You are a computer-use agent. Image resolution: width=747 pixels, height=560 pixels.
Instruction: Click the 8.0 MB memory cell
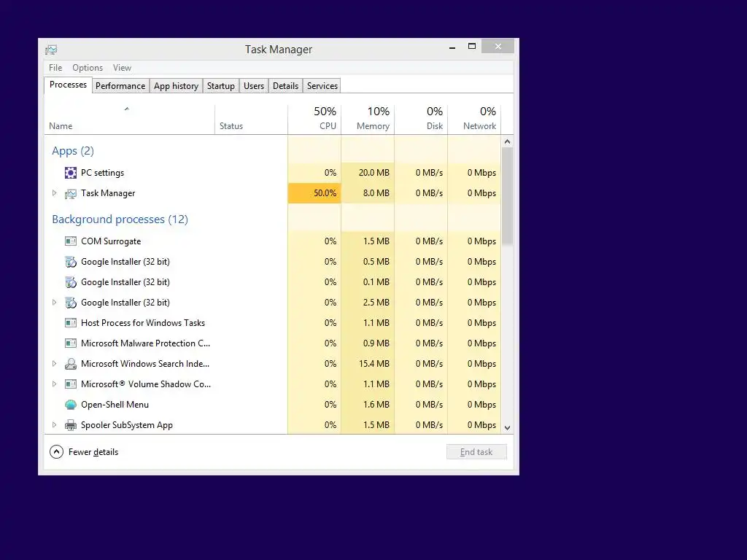(x=368, y=192)
